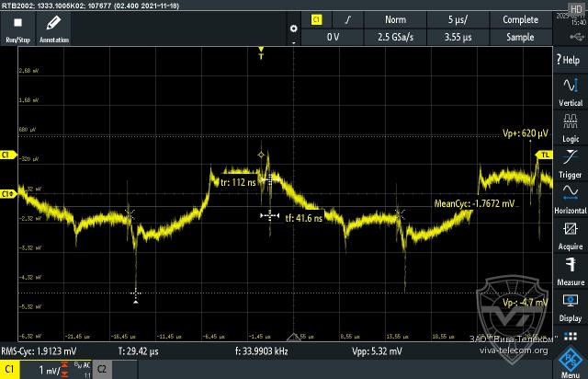This screenshot has height=379, width=588.
Task: Open the Vertical settings
Action: (571, 92)
